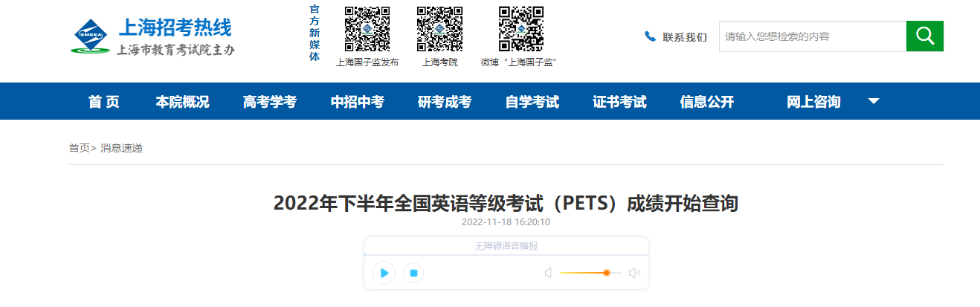Viewport: 980px width, 307px height.
Task: Go to 首页 in the breadcrumb
Action: (80, 148)
